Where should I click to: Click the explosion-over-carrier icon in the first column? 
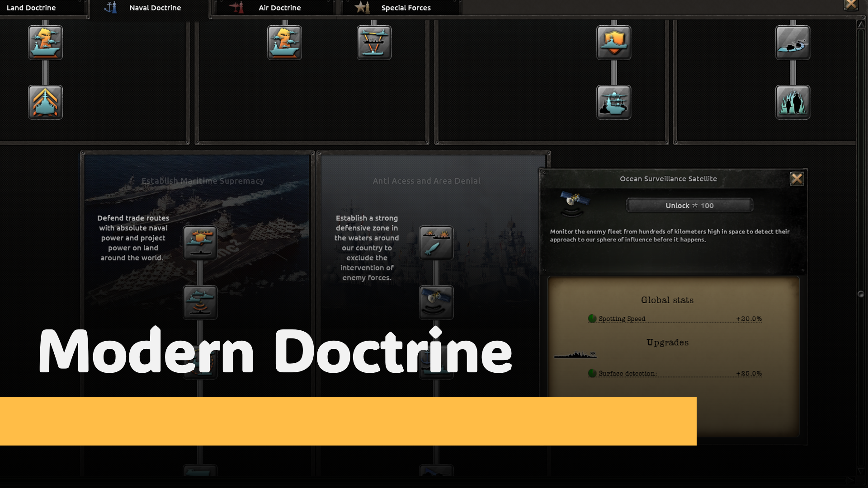click(x=45, y=42)
